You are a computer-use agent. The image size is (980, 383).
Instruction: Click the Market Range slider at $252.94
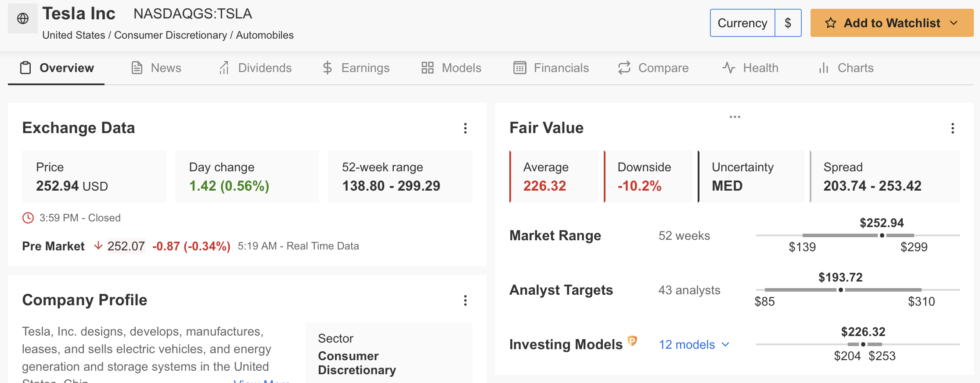tap(882, 235)
